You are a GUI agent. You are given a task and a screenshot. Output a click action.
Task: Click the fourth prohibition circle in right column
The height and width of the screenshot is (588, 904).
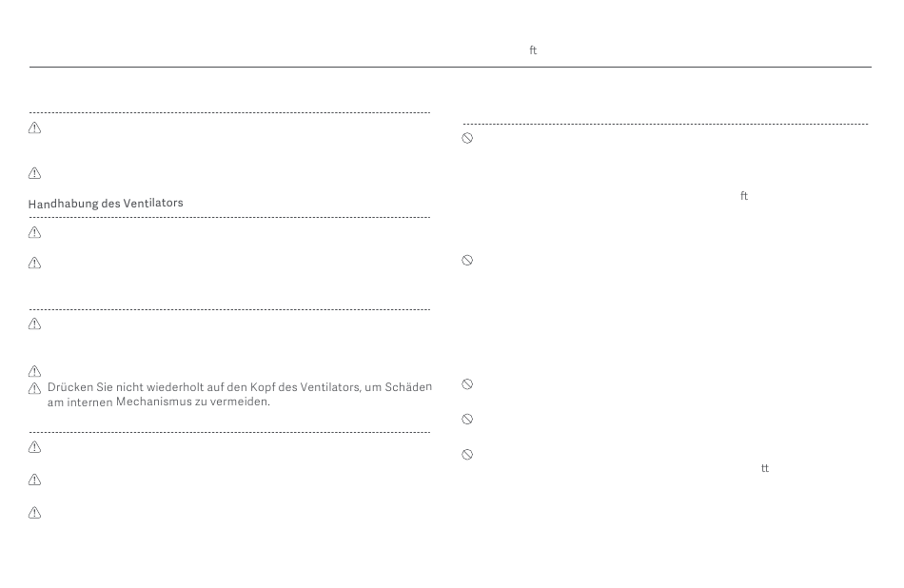pyautogui.click(x=467, y=419)
